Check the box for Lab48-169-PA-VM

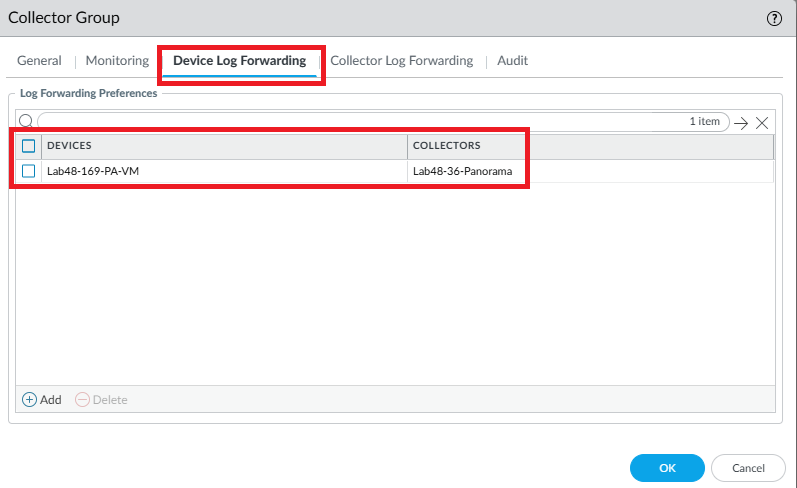click(29, 171)
